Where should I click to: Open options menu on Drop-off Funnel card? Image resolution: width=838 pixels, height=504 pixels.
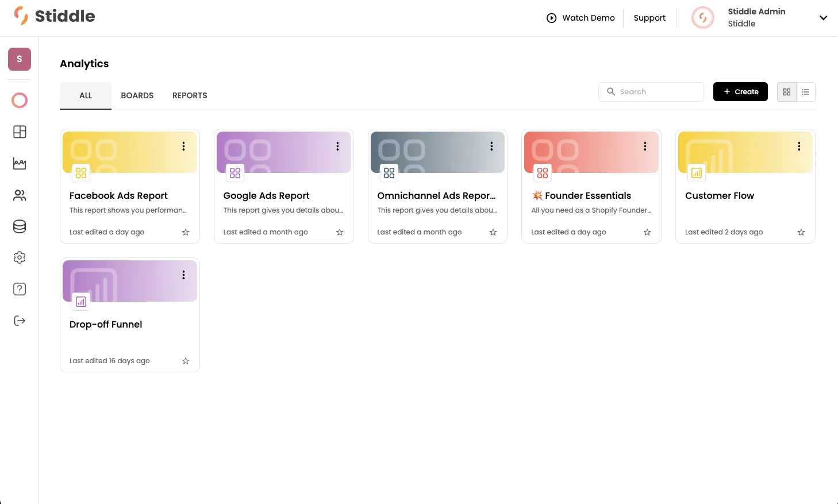[x=183, y=275]
